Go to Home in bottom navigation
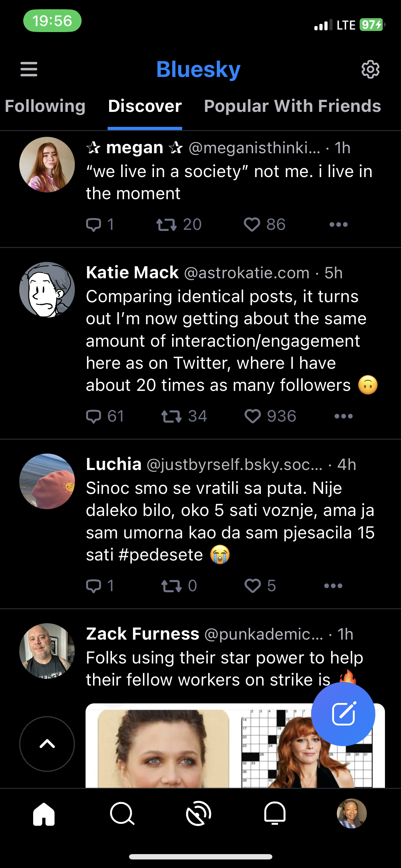The width and height of the screenshot is (401, 868). pos(44,813)
